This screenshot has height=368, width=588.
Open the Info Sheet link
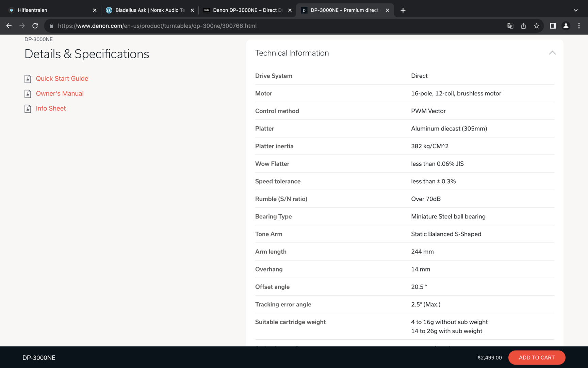pos(51,109)
